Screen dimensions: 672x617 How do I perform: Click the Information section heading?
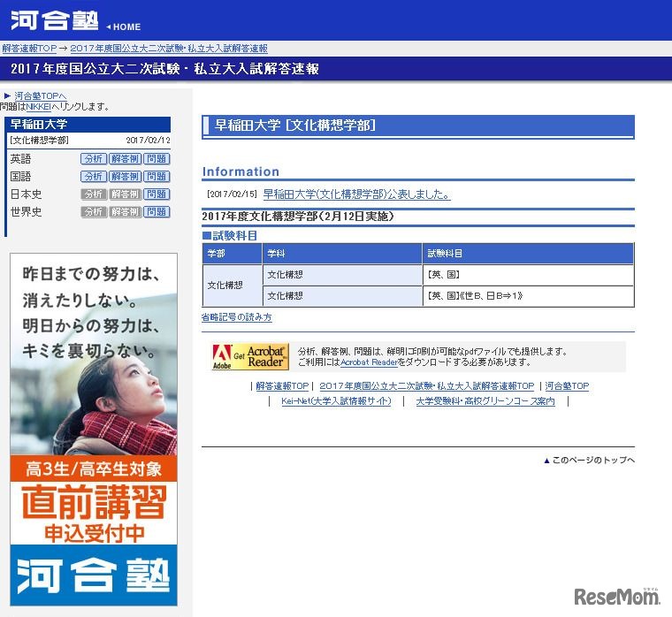241,171
